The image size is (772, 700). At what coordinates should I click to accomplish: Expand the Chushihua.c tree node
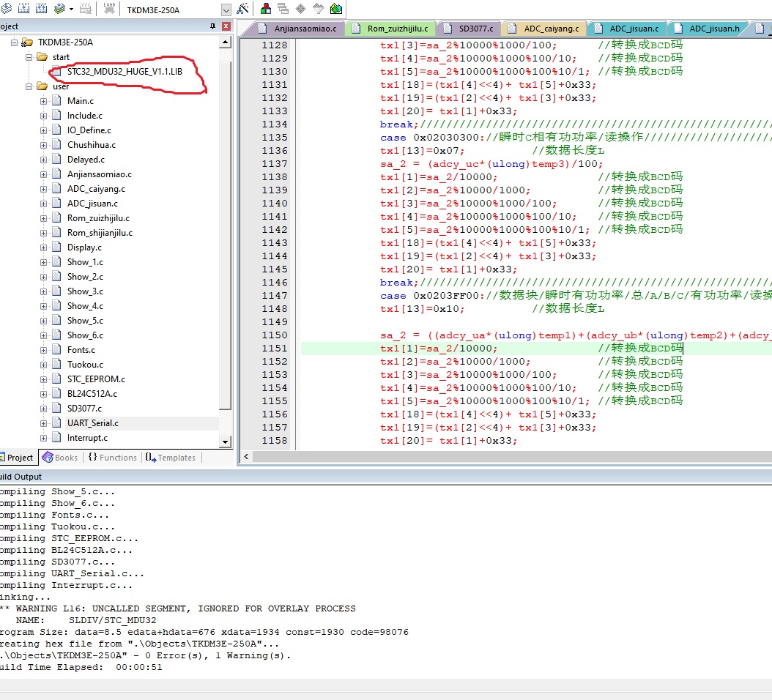[x=43, y=145]
